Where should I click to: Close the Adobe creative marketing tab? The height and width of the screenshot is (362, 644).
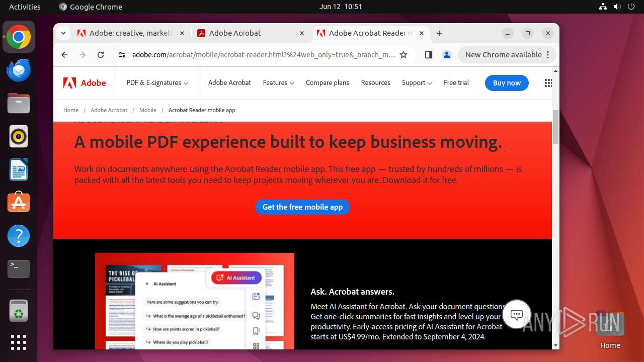(x=182, y=33)
